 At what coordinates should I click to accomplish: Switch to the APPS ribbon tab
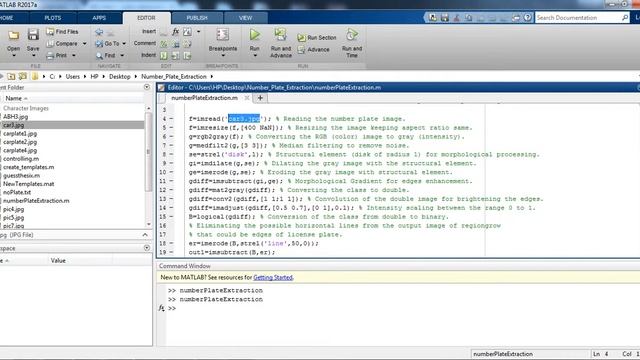pyautogui.click(x=99, y=18)
